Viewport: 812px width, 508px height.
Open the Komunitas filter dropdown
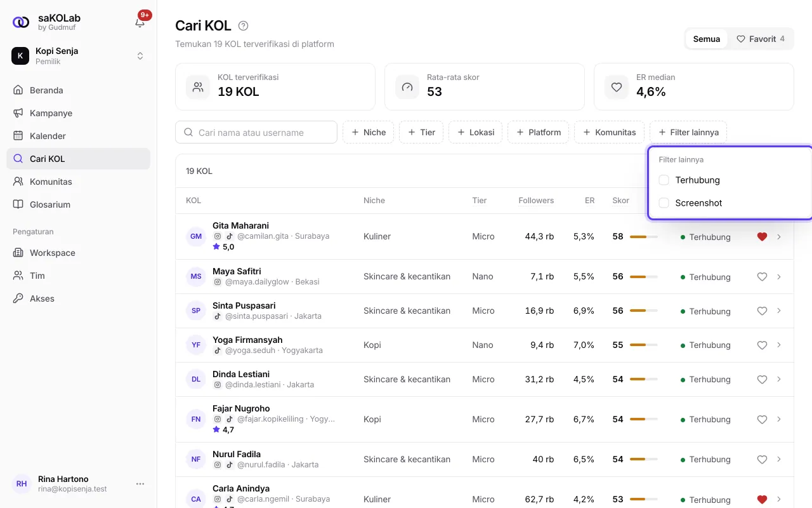click(609, 132)
